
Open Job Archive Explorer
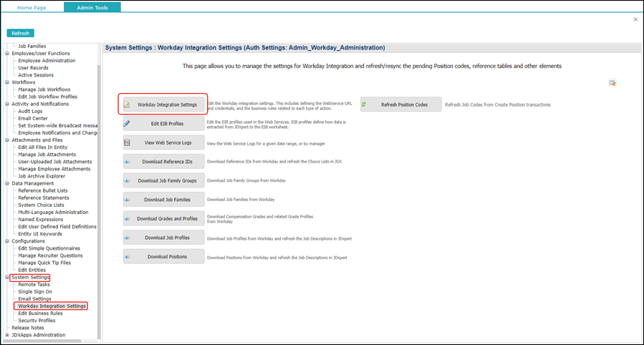tap(42, 176)
